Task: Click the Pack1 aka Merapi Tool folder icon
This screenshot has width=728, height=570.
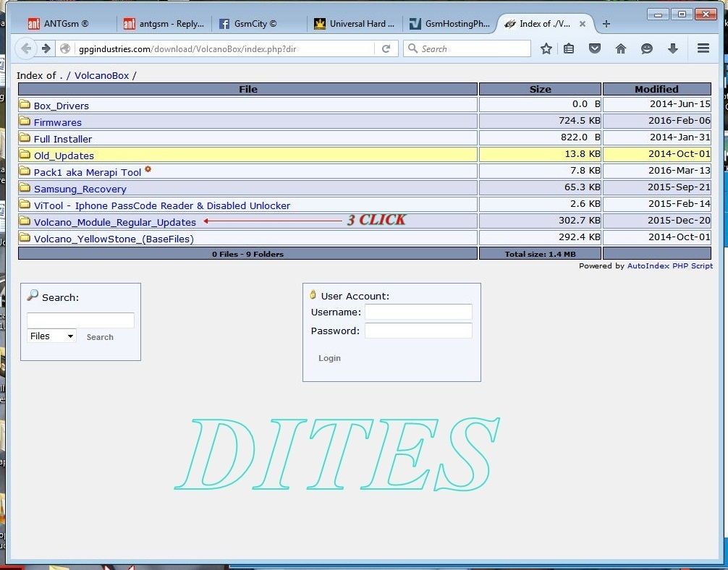Action: (25, 171)
